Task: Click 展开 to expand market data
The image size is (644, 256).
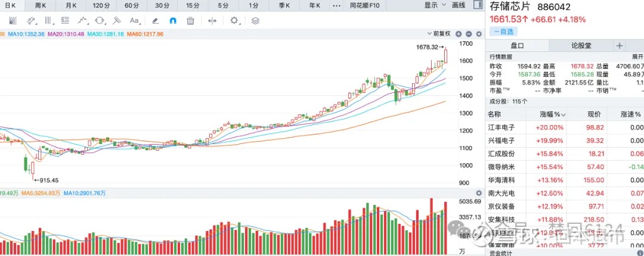Action: click(637, 57)
